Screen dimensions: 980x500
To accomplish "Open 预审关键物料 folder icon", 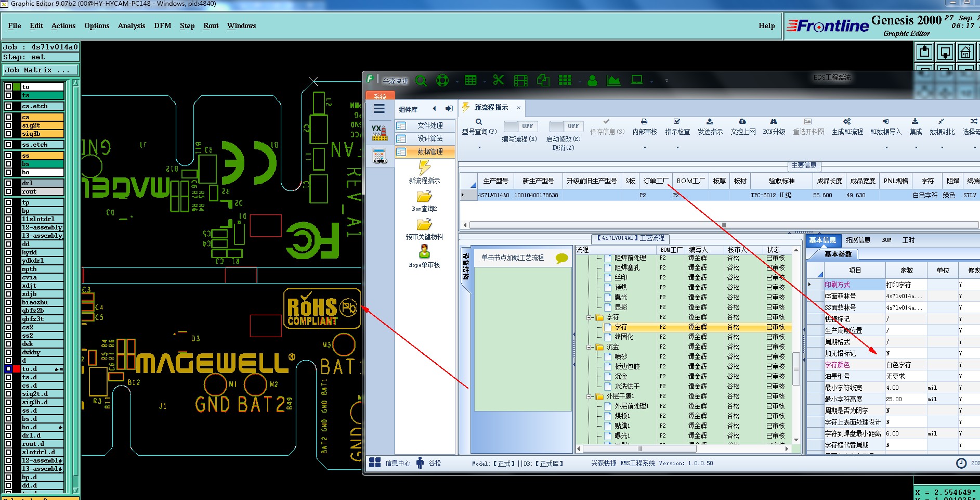I will [424, 224].
